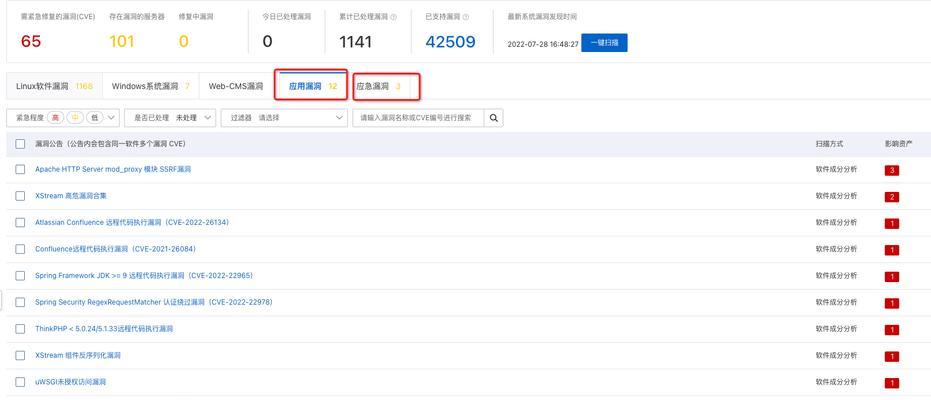Open Spring Security RegexRequestMatcher CVE-2022-22978 link

[154, 302]
